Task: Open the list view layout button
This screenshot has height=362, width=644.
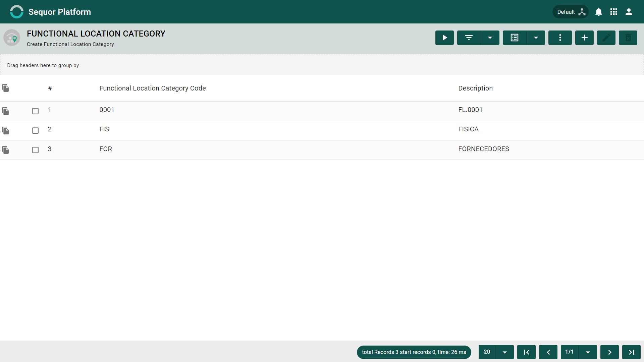Action: 515,38
